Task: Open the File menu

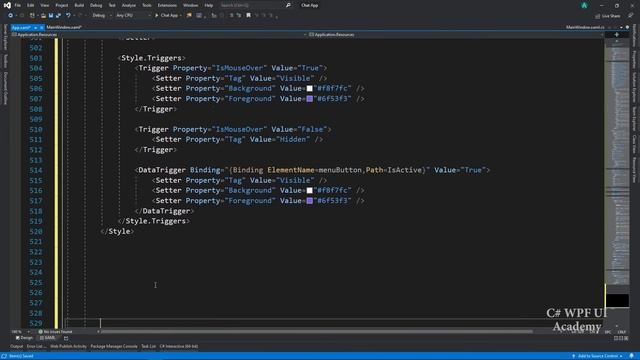Action: click(18, 5)
